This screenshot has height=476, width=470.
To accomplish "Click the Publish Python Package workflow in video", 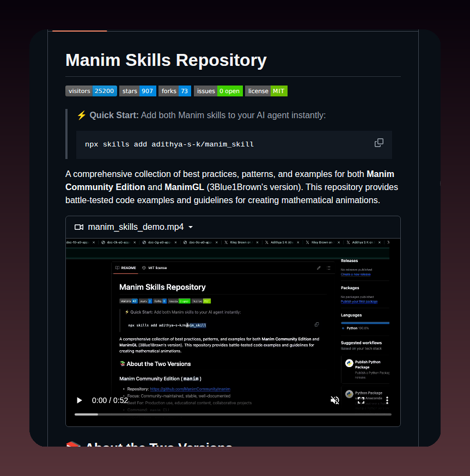I will click(x=365, y=369).
